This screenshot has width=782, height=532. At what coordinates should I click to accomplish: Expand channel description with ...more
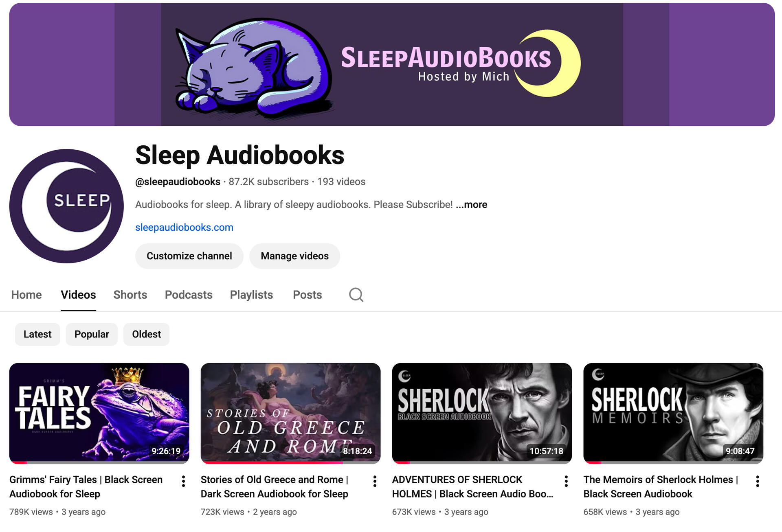point(471,204)
